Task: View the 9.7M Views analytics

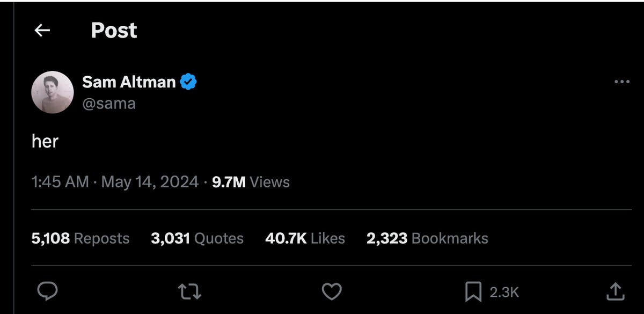Action: [251, 182]
